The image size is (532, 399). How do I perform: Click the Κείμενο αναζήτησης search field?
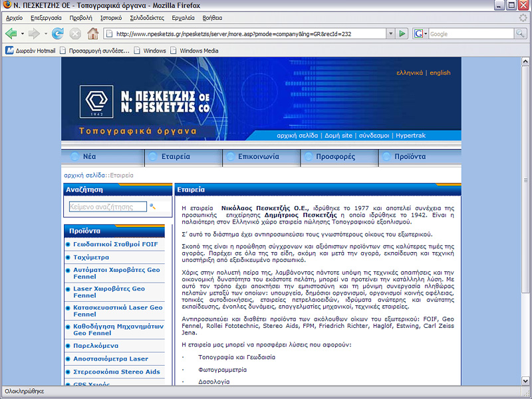108,207
